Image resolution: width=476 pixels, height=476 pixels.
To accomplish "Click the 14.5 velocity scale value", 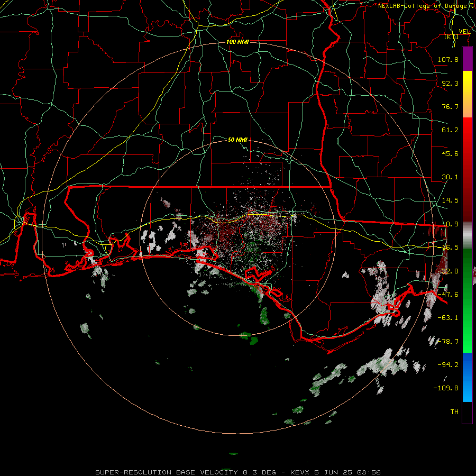I will tap(450, 200).
